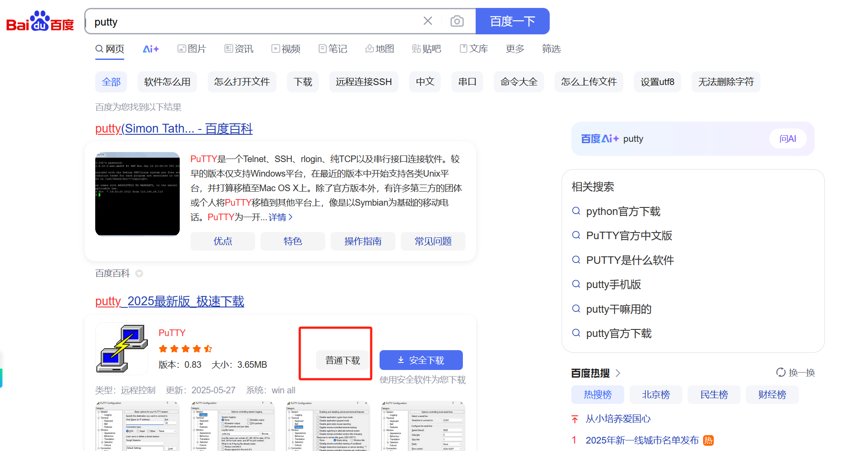Choose the 下载 suggestion chip
This screenshot has width=868, height=451.
[303, 82]
